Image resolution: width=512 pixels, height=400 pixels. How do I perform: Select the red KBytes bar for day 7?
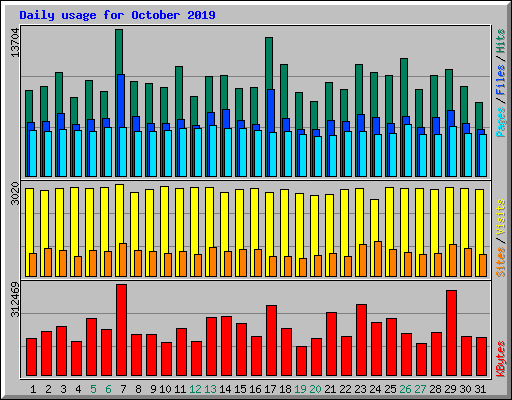pyautogui.click(x=121, y=330)
